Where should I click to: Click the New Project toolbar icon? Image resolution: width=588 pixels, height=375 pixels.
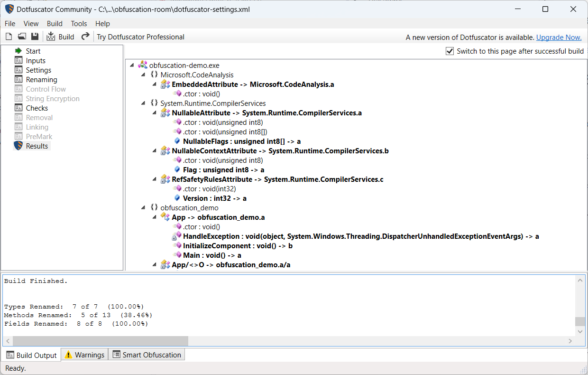pos(9,37)
